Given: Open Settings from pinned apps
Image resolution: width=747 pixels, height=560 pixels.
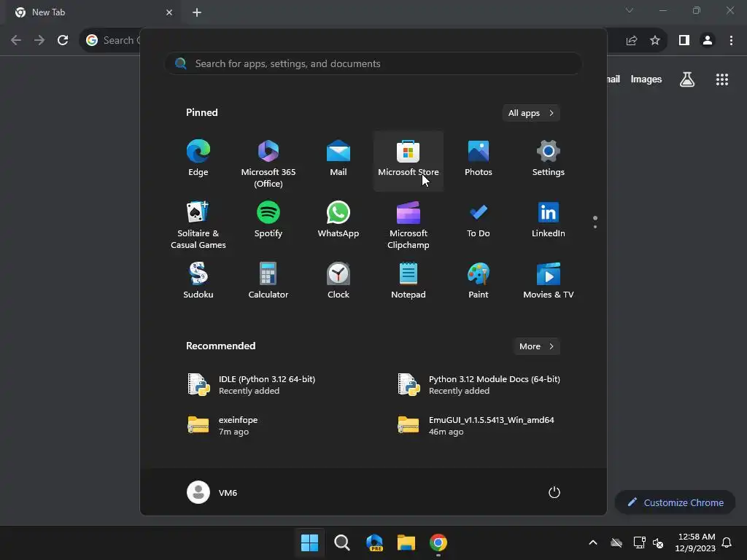Looking at the screenshot, I should [549, 161].
